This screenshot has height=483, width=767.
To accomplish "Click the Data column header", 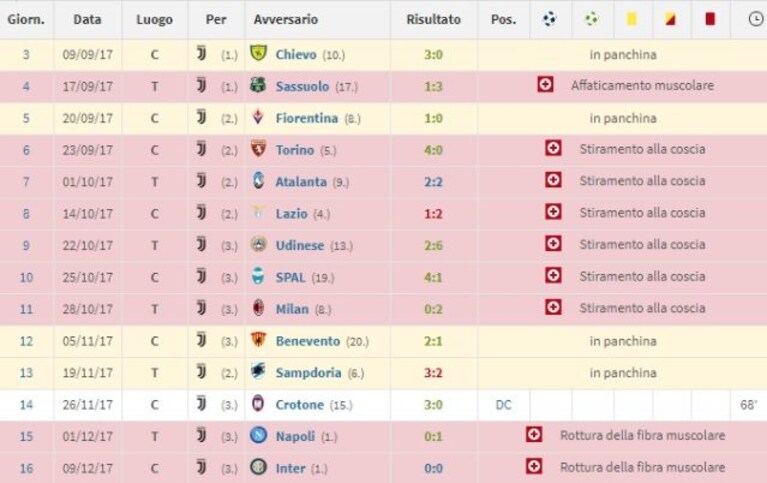I will [x=87, y=20].
